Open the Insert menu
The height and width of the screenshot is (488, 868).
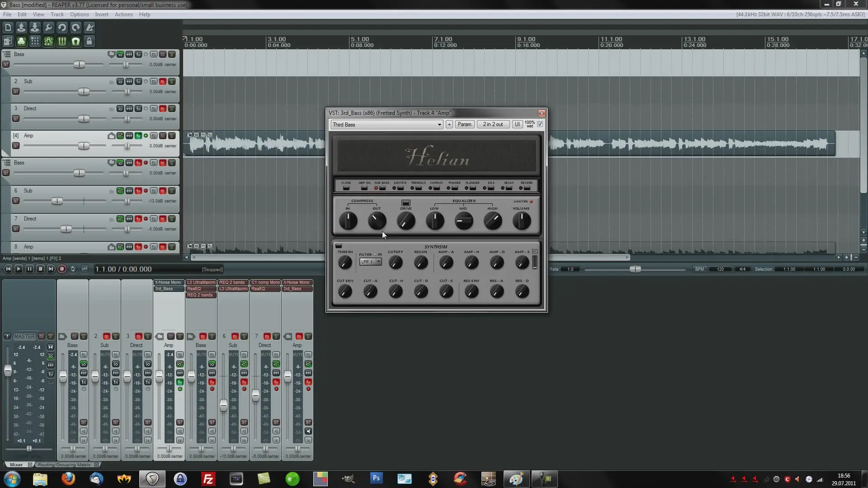(x=101, y=14)
